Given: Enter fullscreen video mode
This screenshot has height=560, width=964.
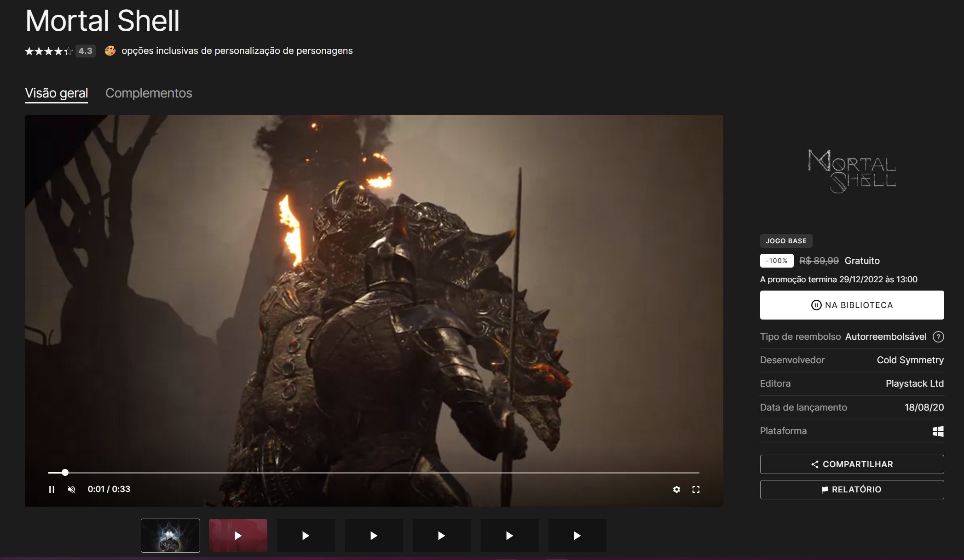Looking at the screenshot, I should tap(696, 489).
